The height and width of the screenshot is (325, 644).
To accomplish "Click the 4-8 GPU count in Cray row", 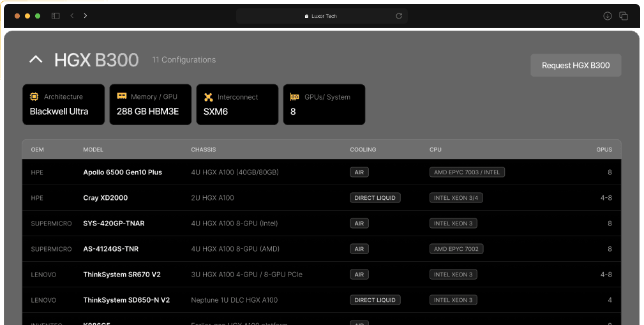I will [x=606, y=198].
